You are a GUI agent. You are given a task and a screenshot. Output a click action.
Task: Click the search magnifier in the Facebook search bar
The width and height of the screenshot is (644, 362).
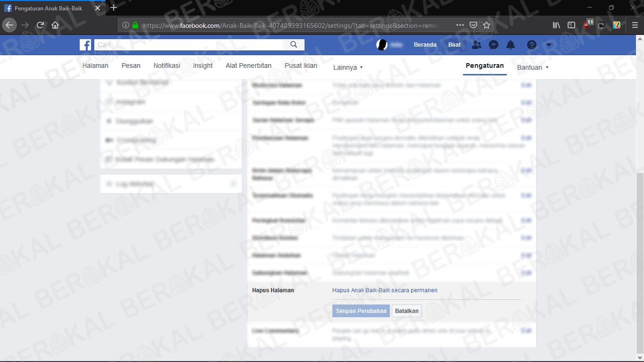(x=294, y=44)
